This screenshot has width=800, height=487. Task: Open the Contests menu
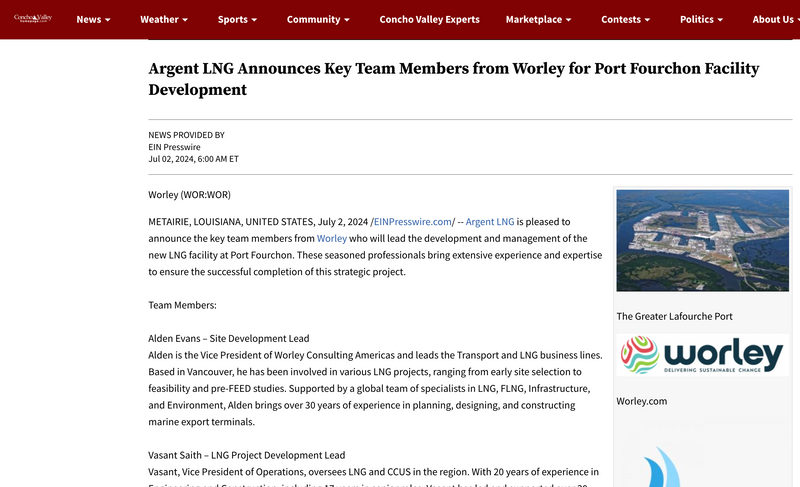pos(627,19)
